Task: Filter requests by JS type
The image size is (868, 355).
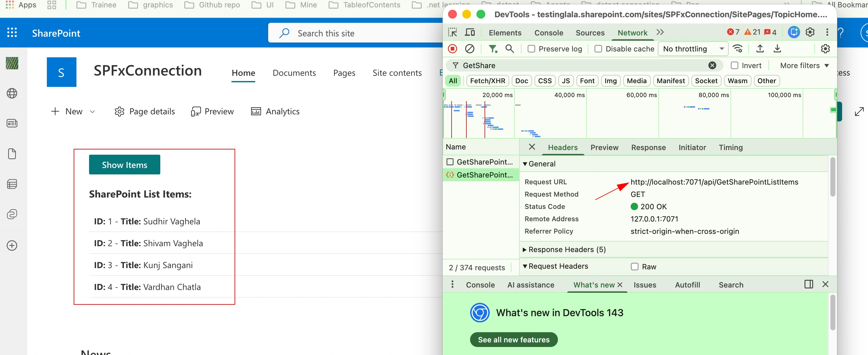Action: (566, 81)
